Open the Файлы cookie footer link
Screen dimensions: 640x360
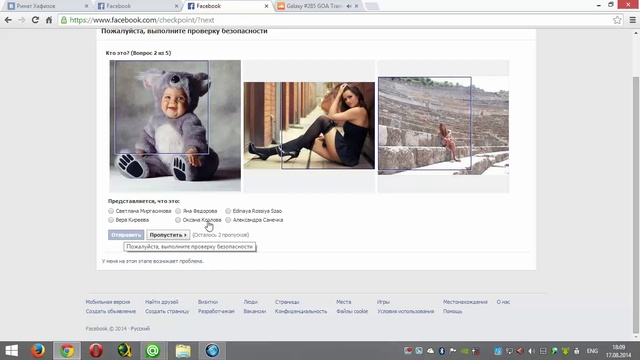tap(352, 311)
